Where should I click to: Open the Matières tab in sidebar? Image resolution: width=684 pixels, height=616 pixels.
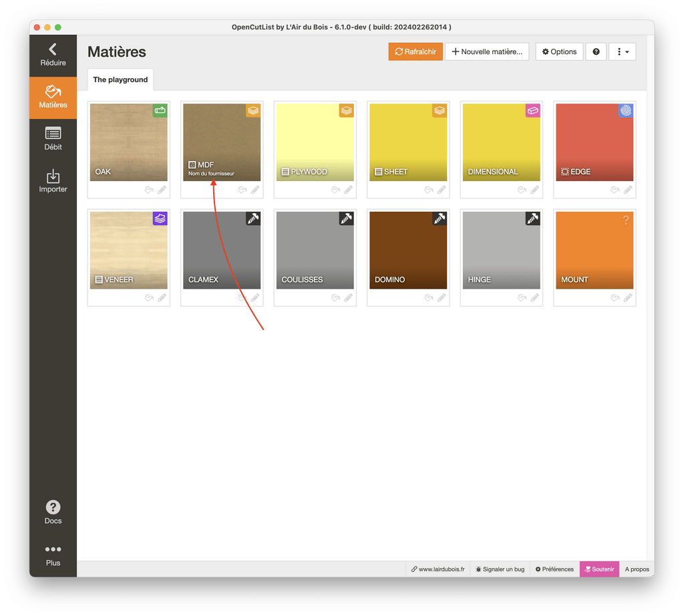click(x=53, y=98)
